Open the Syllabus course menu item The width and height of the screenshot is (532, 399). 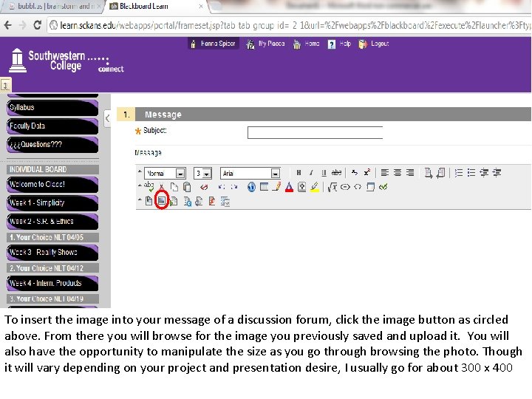point(52,108)
